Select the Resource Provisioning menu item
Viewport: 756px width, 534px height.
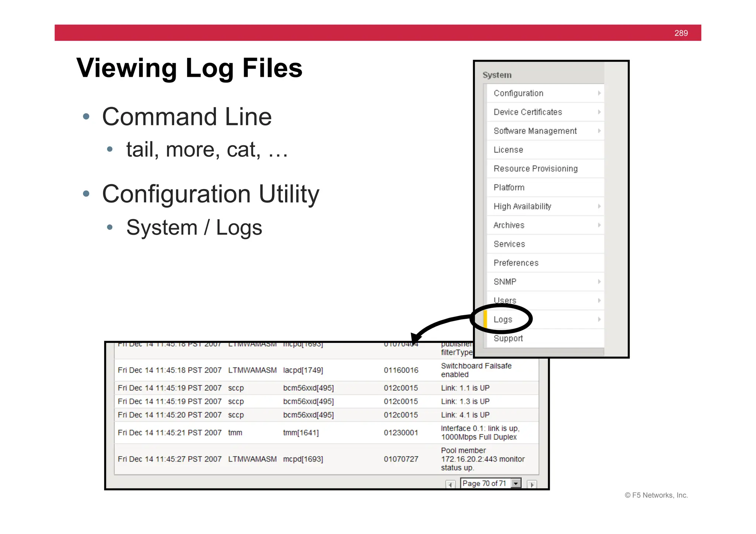coord(545,169)
